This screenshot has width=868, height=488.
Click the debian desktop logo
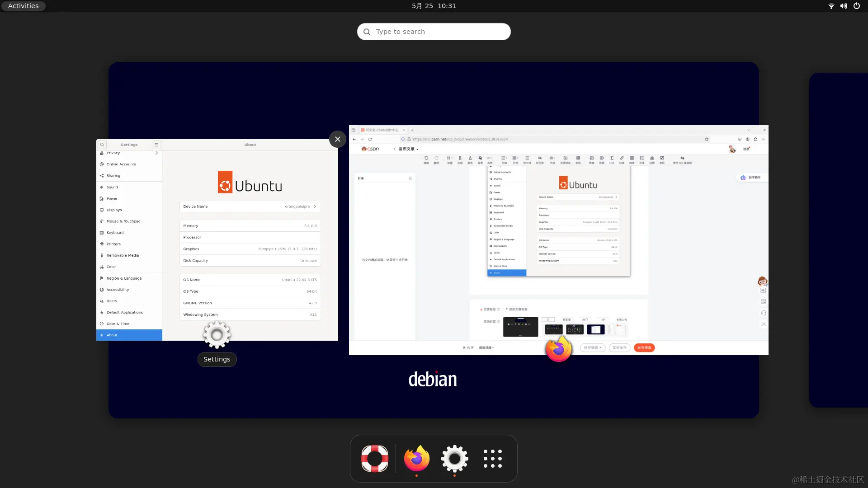(x=433, y=380)
